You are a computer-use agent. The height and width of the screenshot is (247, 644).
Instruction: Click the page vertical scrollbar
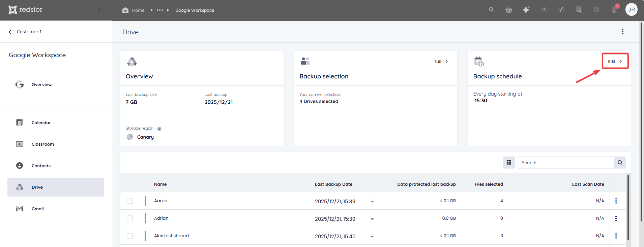[x=641, y=121]
